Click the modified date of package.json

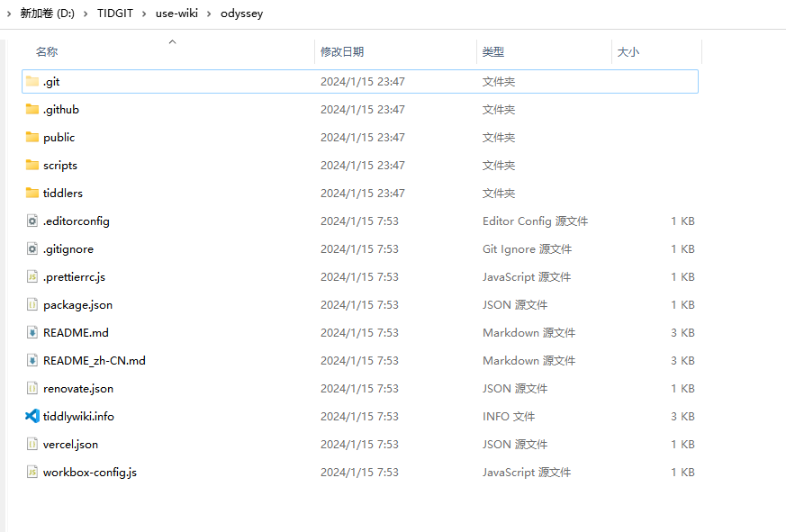(x=359, y=304)
